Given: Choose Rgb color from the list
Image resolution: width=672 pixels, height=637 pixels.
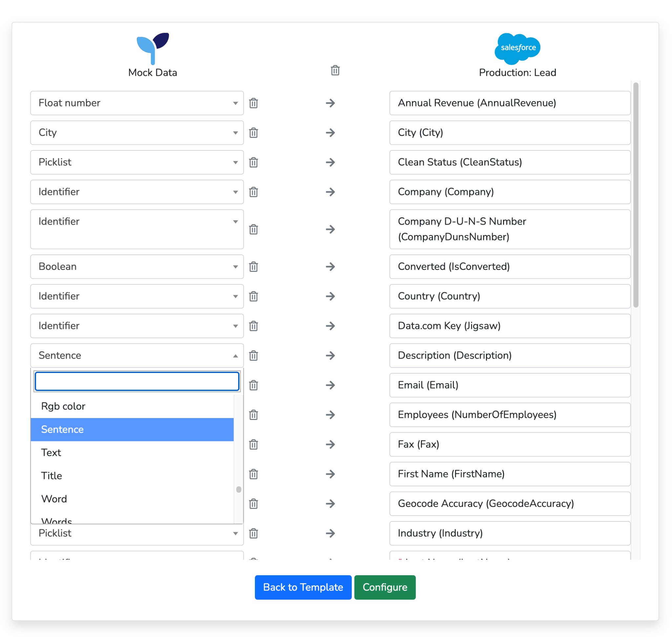Looking at the screenshot, I should click(x=63, y=406).
